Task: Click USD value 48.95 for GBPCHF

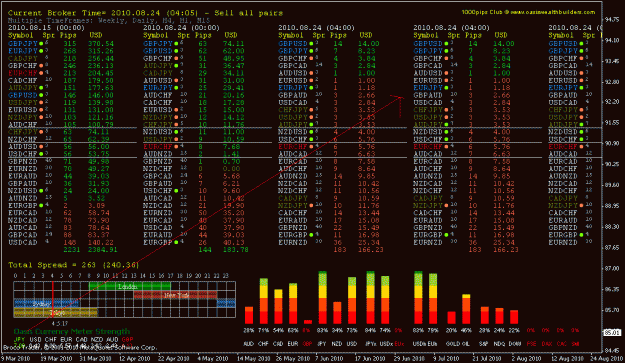Action: 234,58
